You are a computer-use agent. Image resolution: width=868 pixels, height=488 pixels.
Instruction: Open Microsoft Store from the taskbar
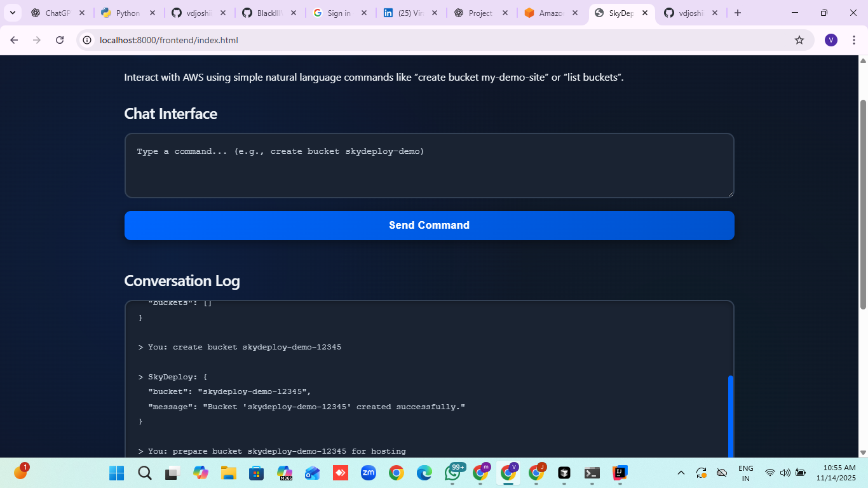(257, 473)
